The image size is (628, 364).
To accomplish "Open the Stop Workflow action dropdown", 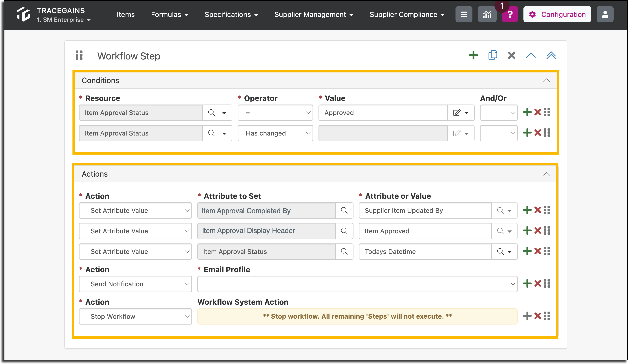I will (135, 316).
